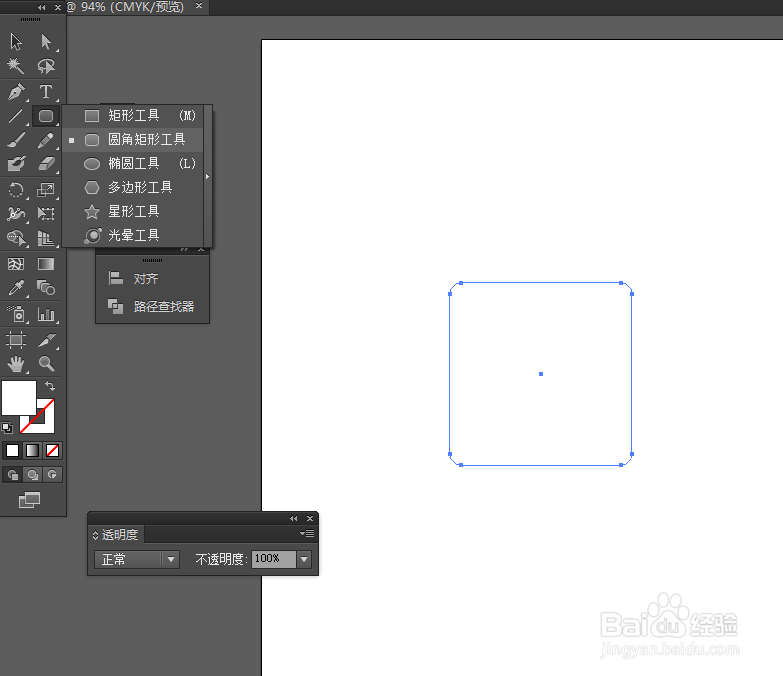Choose 椭圆工具 from the flyout menu
The image size is (783, 676).
click(134, 164)
